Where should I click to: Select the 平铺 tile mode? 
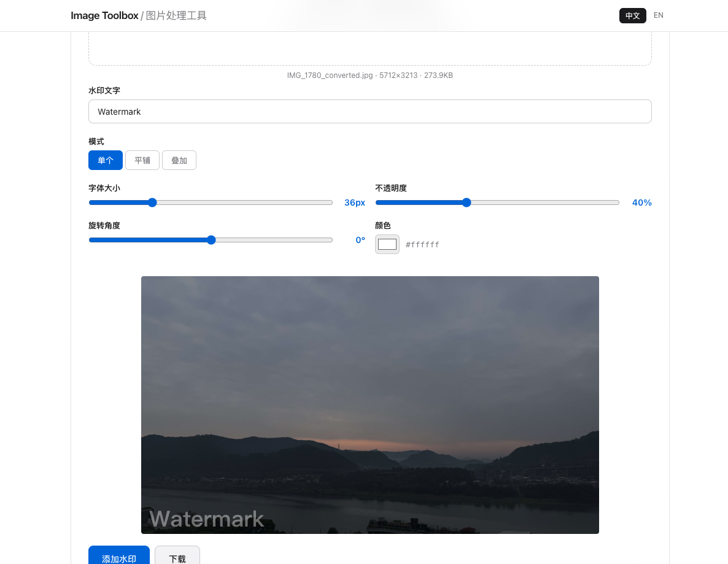tap(142, 160)
